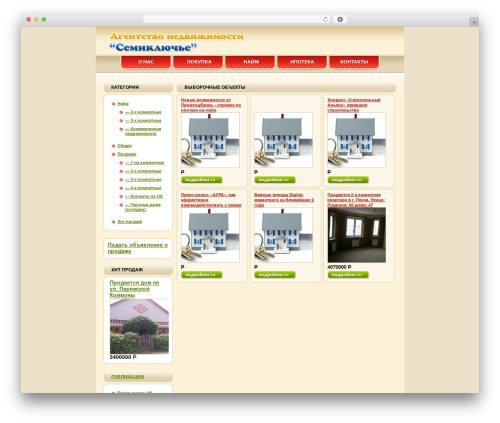The height and width of the screenshot is (423, 500).
Task: Open the «Строительный Альянс» holding article title
Action: (354, 105)
